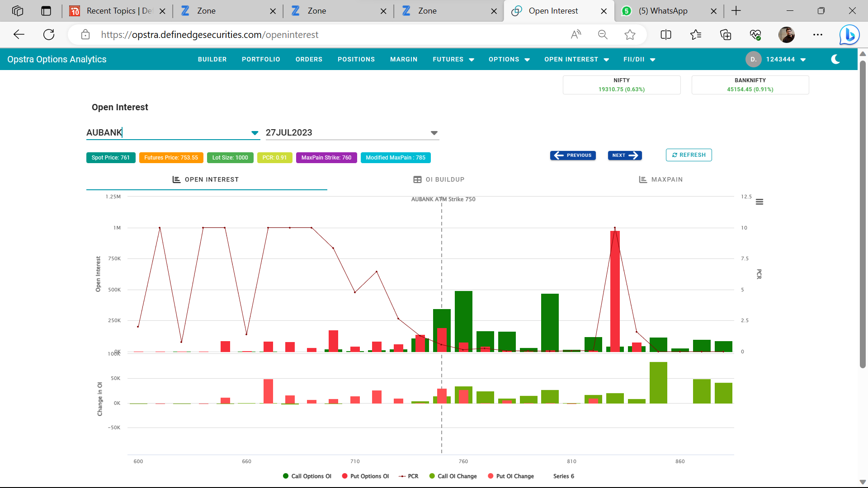Click zoom magnifier in address bar
Viewport: 868px width, 488px height.
pyautogui.click(x=603, y=35)
